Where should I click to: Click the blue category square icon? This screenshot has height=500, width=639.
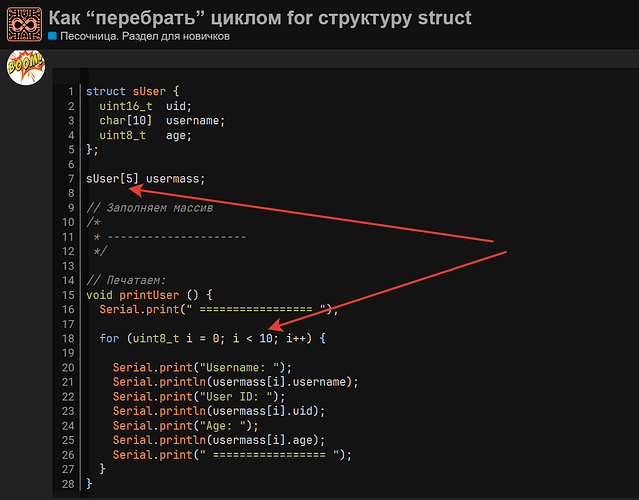coord(52,36)
